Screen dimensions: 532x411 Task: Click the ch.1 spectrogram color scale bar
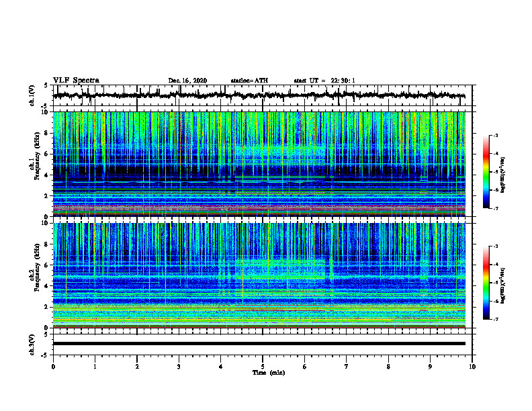tap(486, 172)
